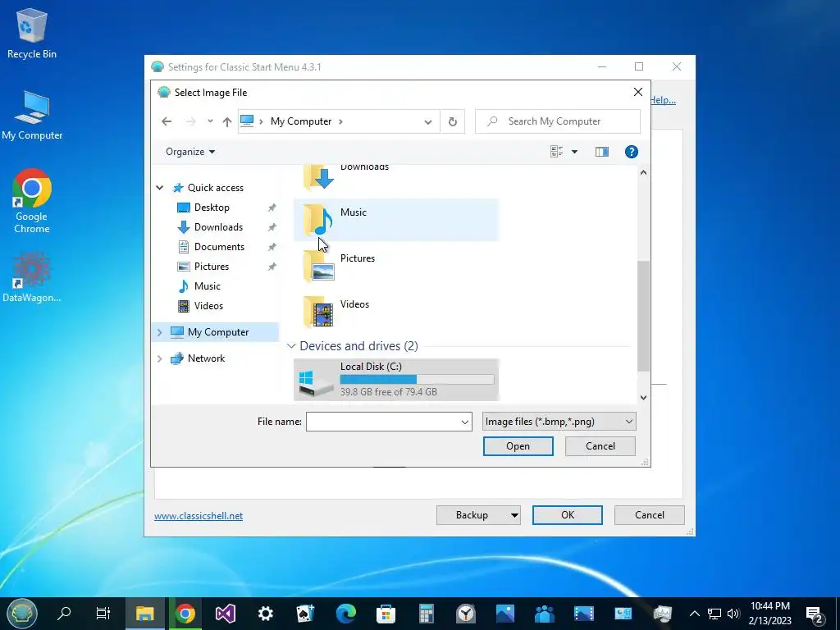Open Microsoft Edge from taskbar

coord(345,614)
